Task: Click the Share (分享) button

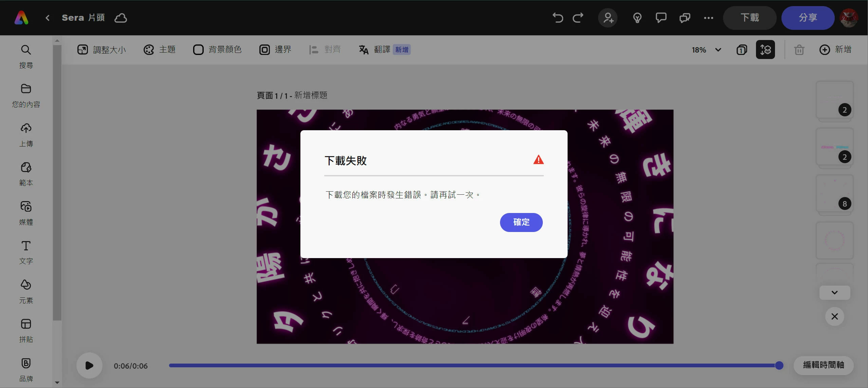Action: [x=808, y=18]
